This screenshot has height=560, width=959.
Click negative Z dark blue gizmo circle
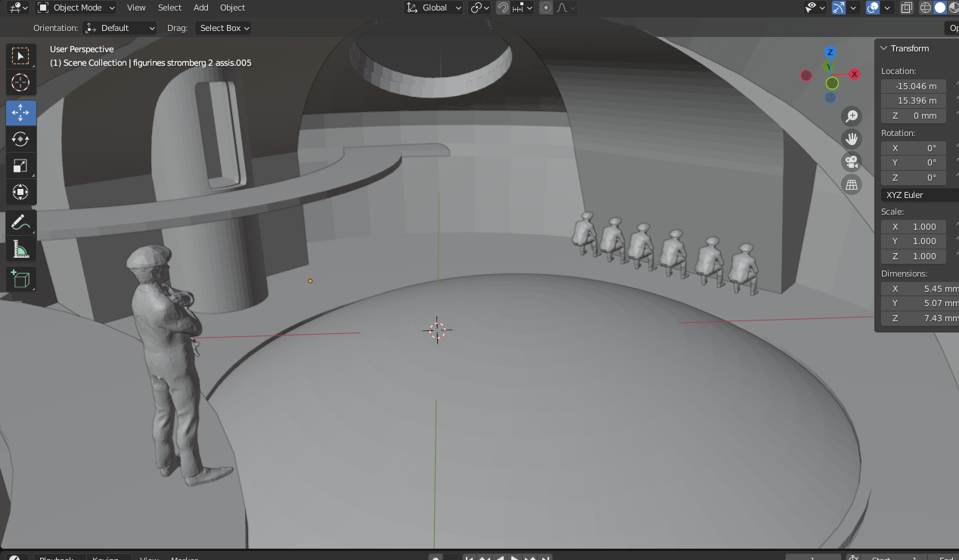(830, 97)
